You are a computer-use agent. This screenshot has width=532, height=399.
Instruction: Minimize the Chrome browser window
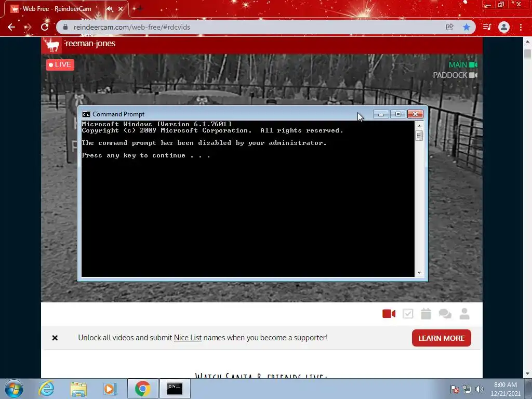point(488,5)
